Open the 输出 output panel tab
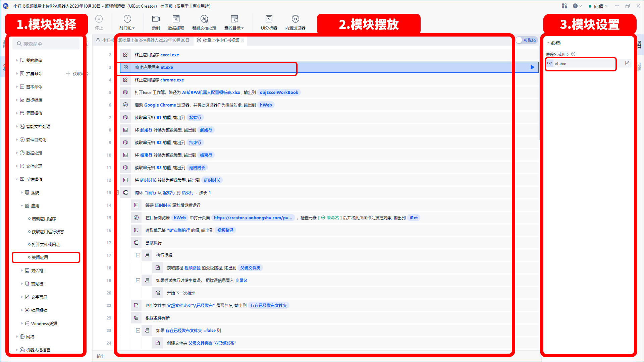Viewport: 644px width, 362px height. point(101,356)
